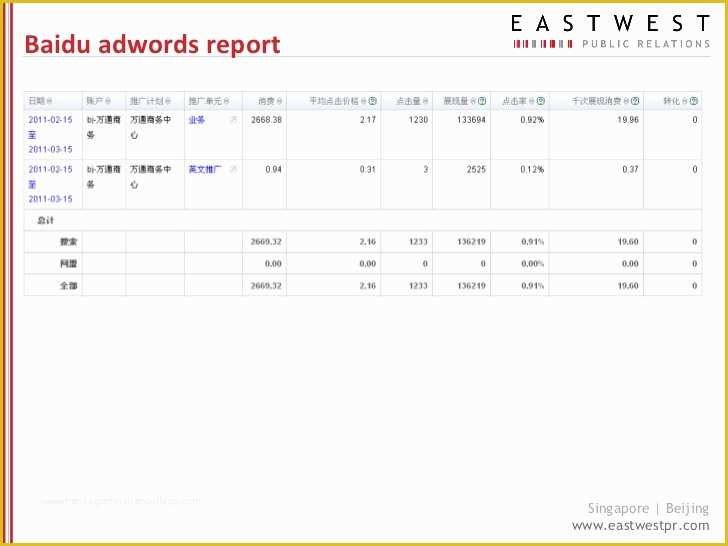This screenshot has width=728, height=546.
Task: Select the 搜索 totals row label
Action: pyautogui.click(x=68, y=242)
